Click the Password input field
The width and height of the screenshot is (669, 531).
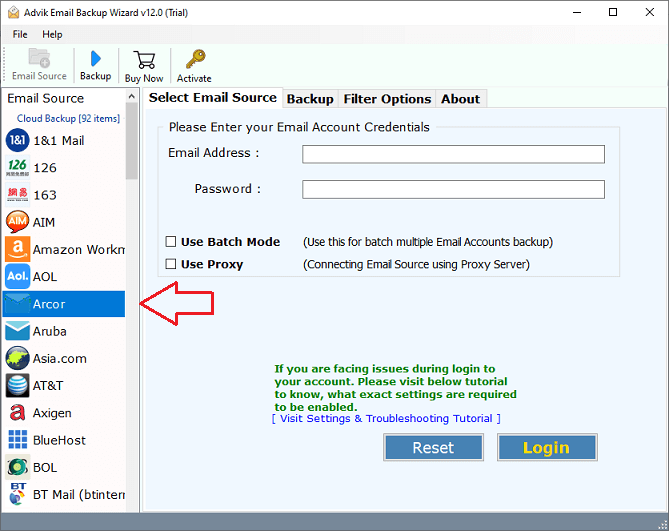tap(453, 189)
